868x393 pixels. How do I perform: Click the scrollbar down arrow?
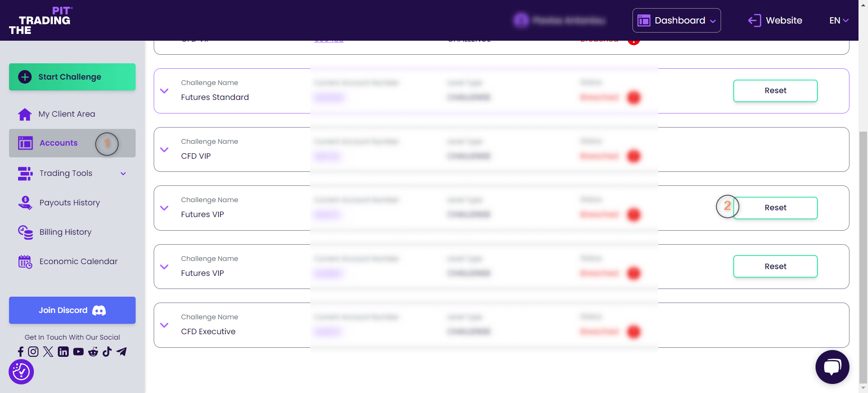click(863, 388)
